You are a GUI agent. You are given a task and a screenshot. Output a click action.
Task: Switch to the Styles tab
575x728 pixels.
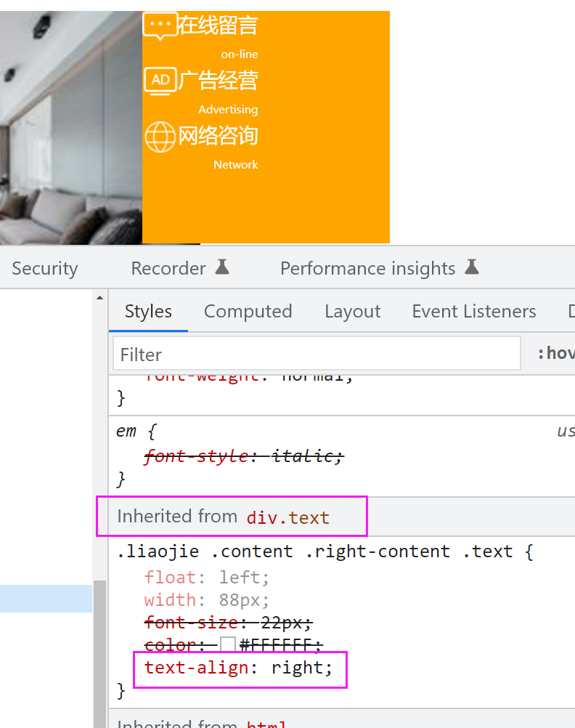point(148,311)
